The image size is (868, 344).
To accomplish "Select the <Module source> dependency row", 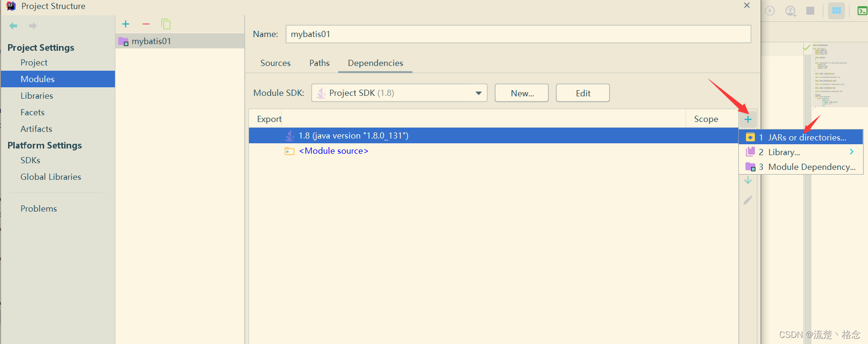I will click(x=494, y=151).
